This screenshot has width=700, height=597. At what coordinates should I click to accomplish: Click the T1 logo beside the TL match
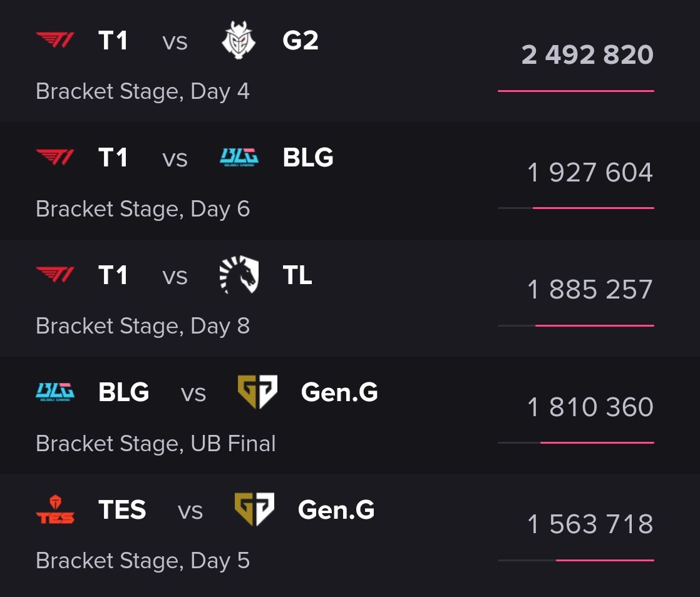click(55, 275)
